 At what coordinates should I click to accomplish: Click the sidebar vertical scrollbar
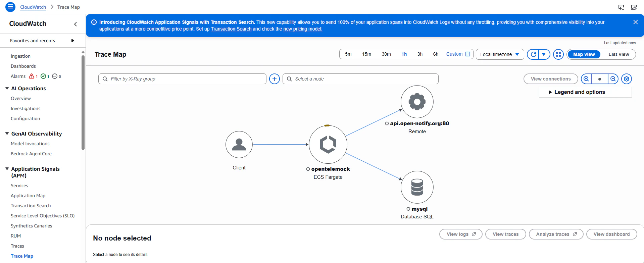pyautogui.click(x=83, y=102)
